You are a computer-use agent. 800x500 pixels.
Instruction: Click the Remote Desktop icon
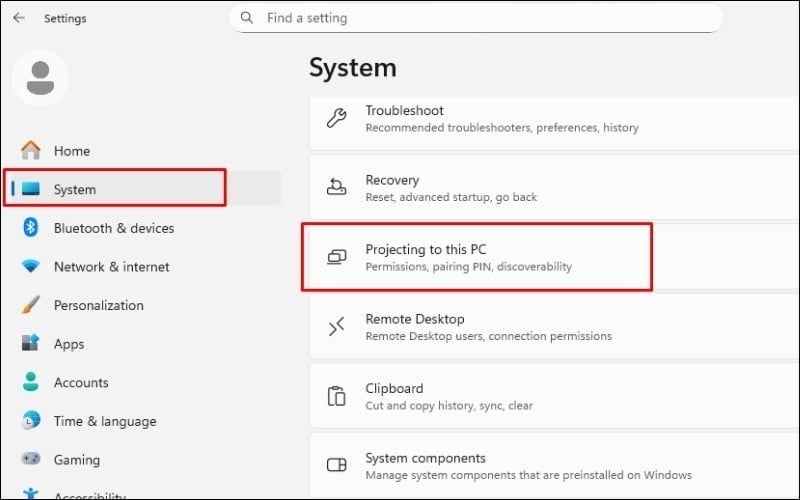(x=337, y=327)
